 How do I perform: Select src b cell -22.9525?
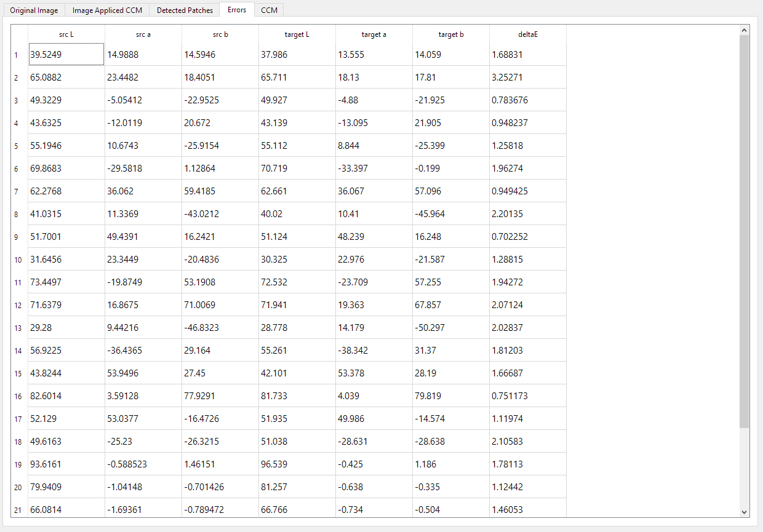220,100
